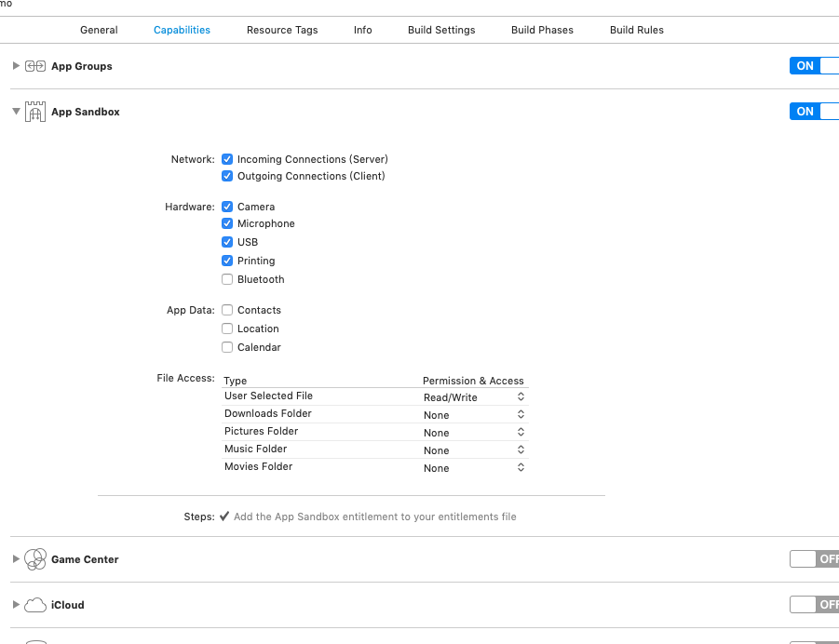Collapse the App Sandbox section

[16, 112]
